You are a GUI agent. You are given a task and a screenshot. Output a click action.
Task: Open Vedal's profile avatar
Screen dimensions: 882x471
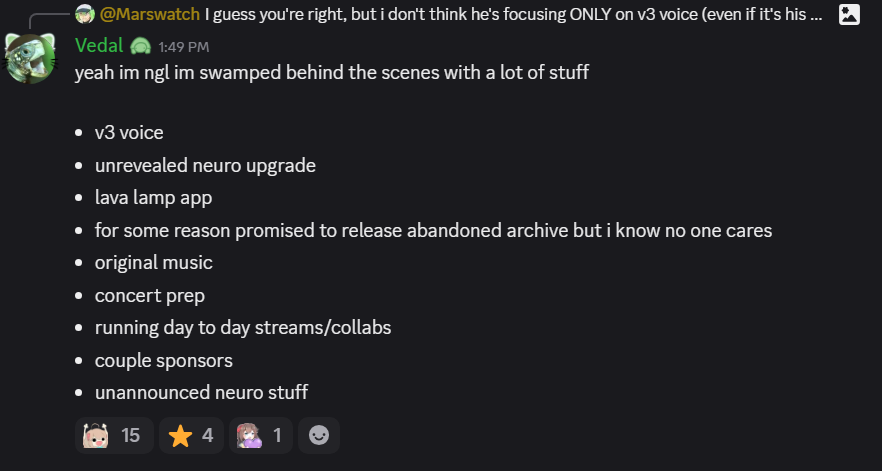(x=30, y=58)
